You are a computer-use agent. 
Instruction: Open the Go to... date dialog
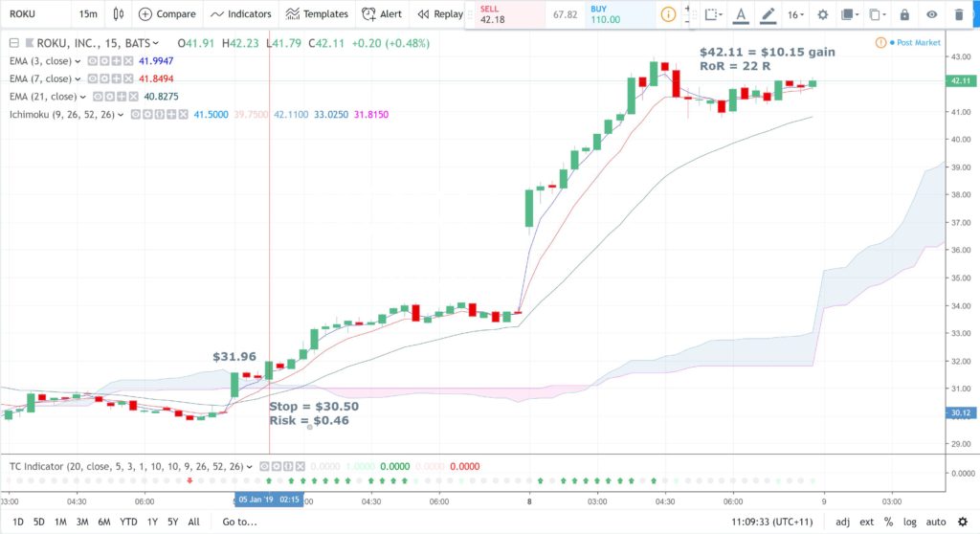click(x=240, y=522)
